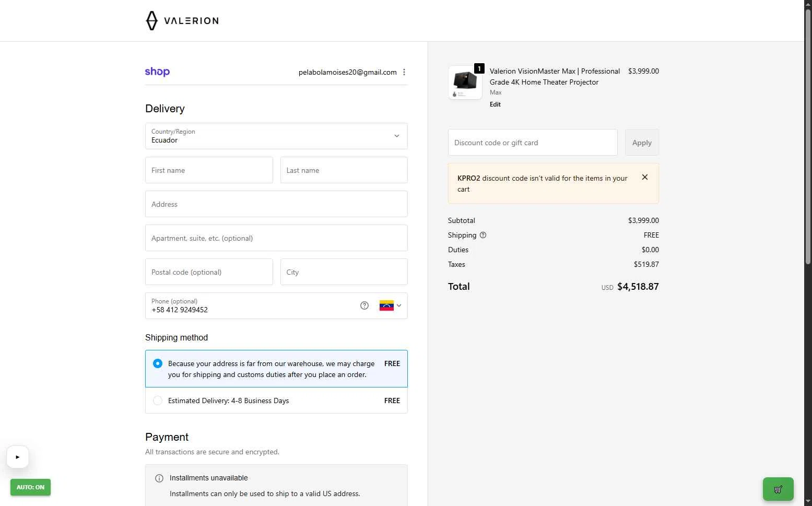Click the Last name field
Viewport: 812px width, 506px height.
344,170
